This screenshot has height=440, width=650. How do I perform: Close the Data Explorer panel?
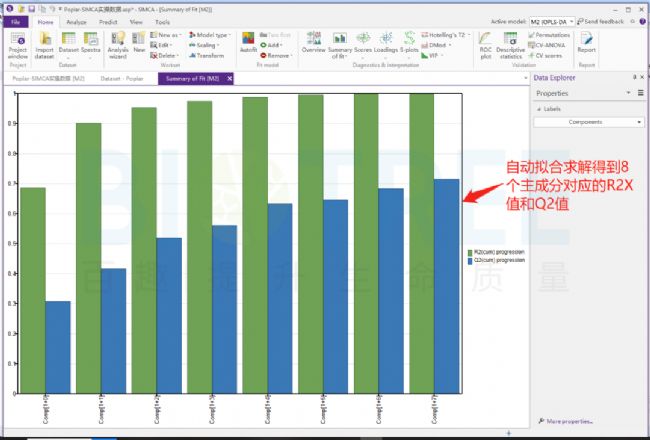coord(643,78)
